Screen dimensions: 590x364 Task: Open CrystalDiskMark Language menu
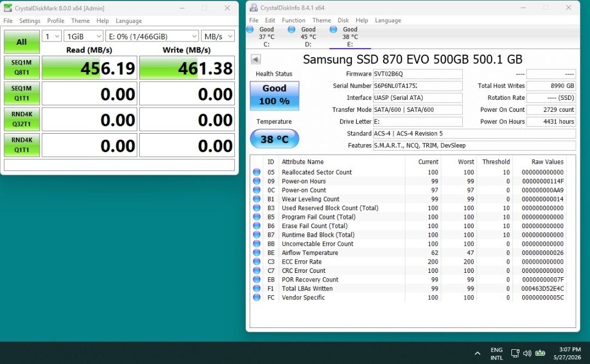[x=129, y=21]
